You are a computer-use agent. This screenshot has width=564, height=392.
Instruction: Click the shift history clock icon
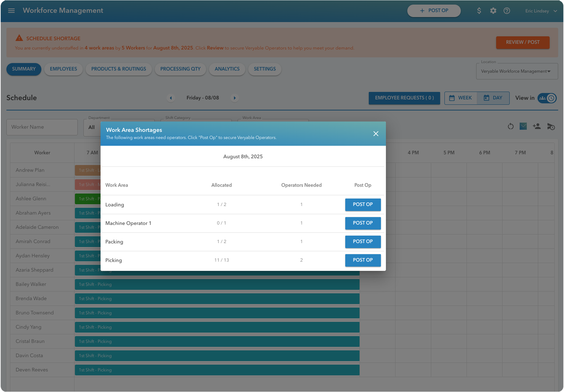(551, 127)
